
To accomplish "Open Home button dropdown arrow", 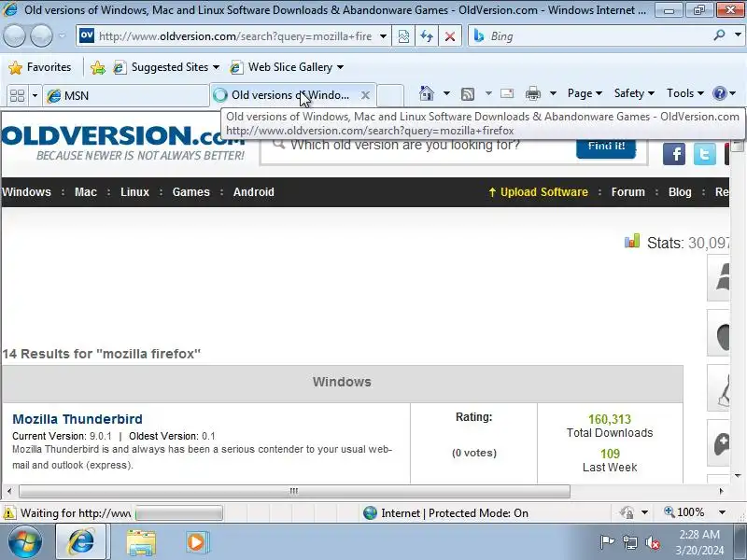I will click(x=446, y=93).
